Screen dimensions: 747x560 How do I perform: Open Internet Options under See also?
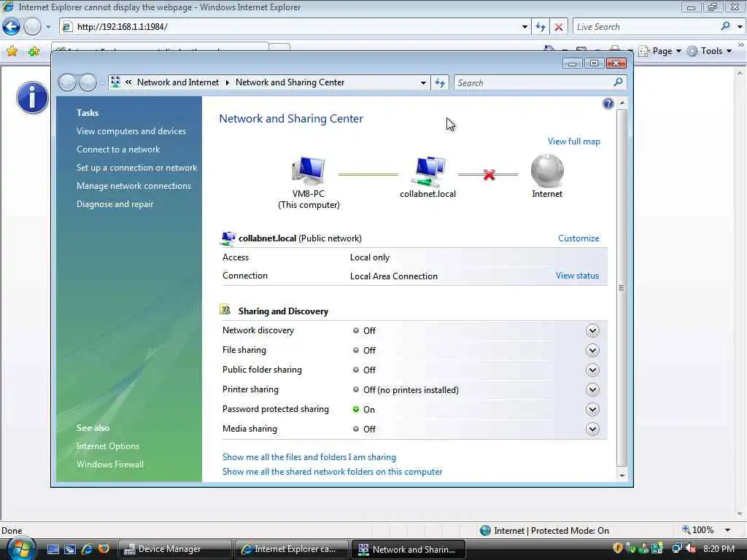click(x=108, y=446)
